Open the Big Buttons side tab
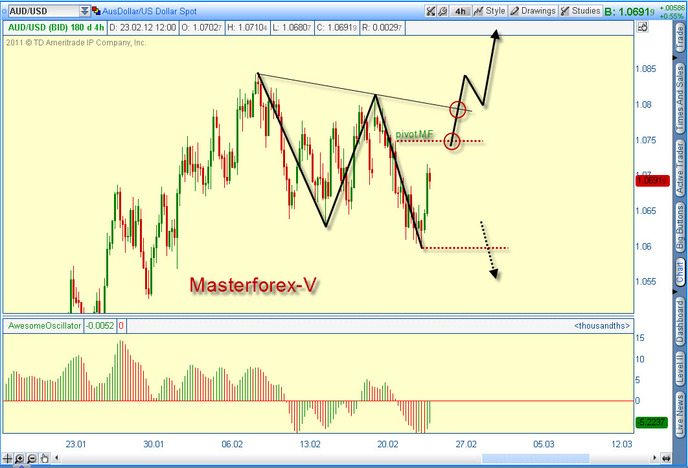The width and height of the screenshot is (688, 468). (x=680, y=228)
